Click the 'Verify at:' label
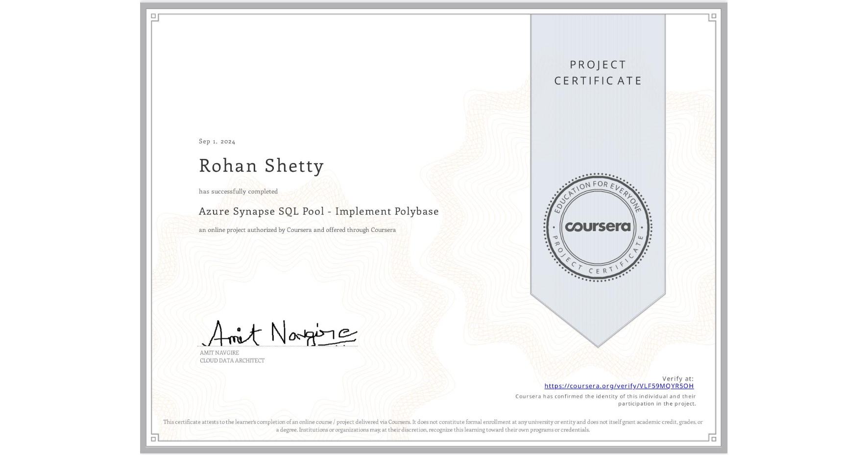The width and height of the screenshot is (868, 455). click(678, 379)
